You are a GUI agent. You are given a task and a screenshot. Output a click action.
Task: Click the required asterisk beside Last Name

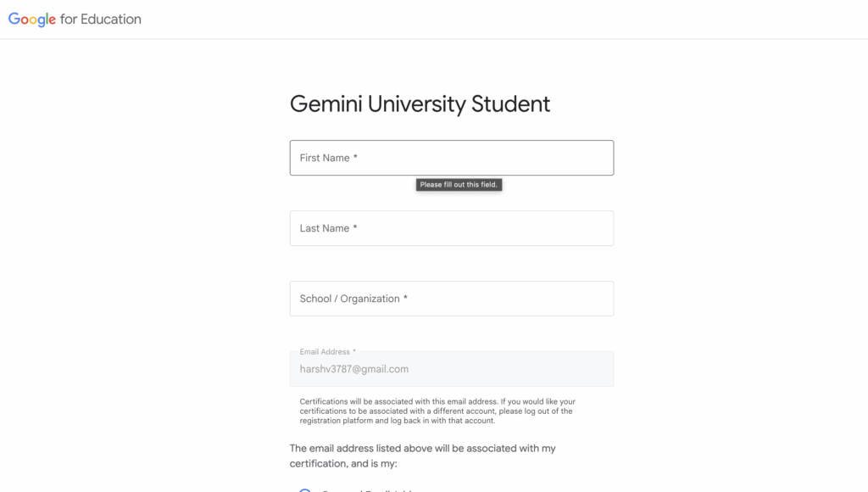point(355,227)
